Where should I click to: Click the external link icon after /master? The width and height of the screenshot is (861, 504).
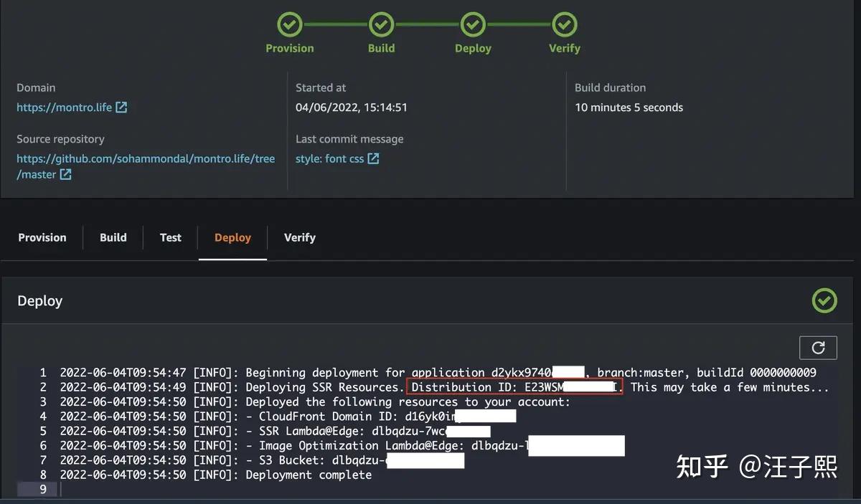tap(64, 174)
